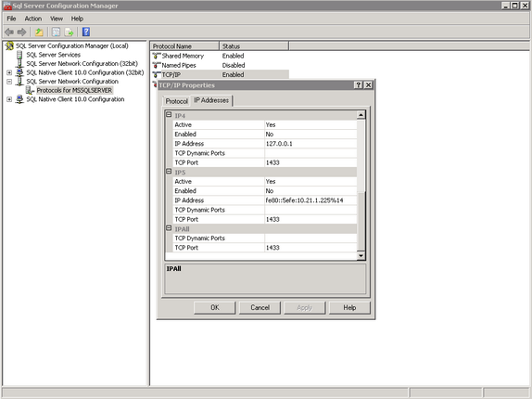Expand the SQL Native Client 10.0 Configuration node
The height and width of the screenshot is (399, 532).
click(9, 99)
